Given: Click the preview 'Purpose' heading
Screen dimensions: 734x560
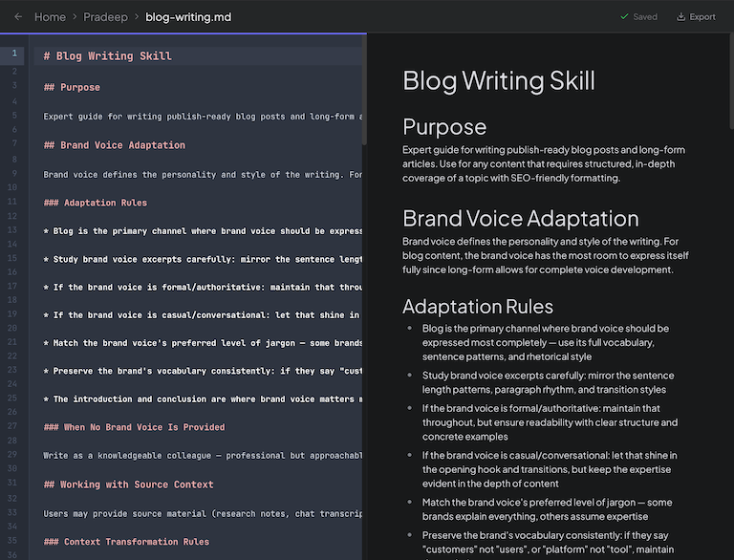Looking at the screenshot, I should [444, 127].
